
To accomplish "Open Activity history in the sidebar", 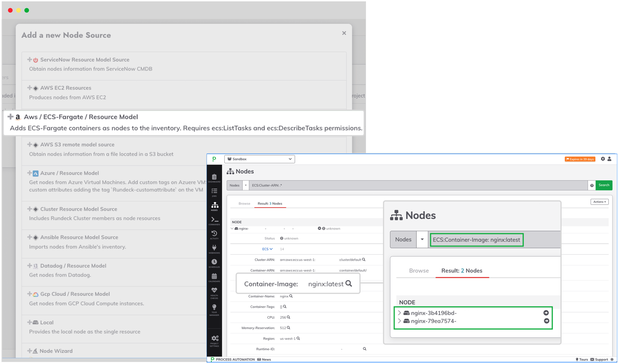I will coord(214,235).
